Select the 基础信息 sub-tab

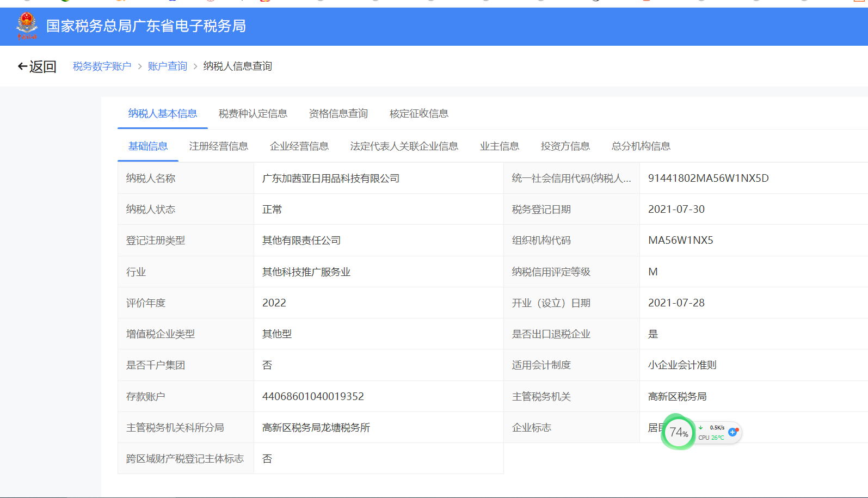[x=148, y=146]
